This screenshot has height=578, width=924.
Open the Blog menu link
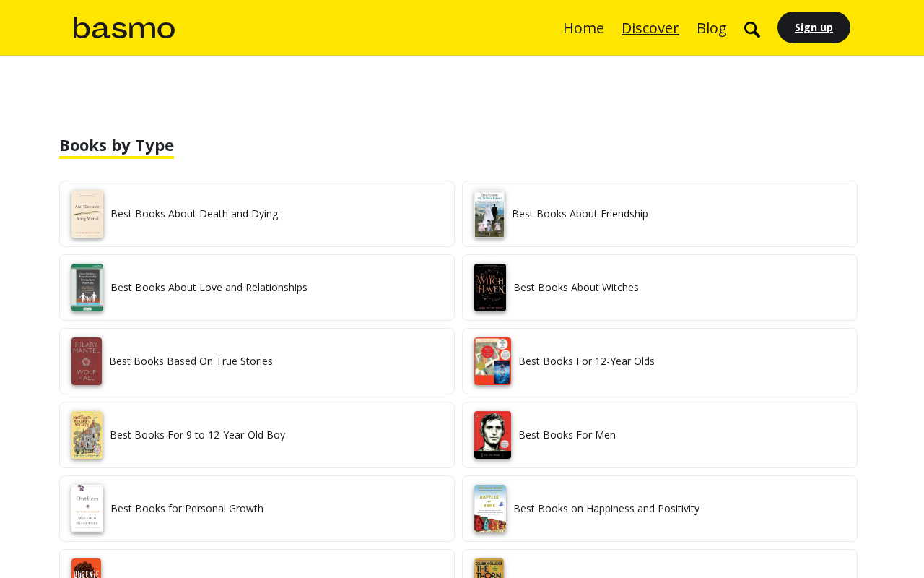[711, 28]
